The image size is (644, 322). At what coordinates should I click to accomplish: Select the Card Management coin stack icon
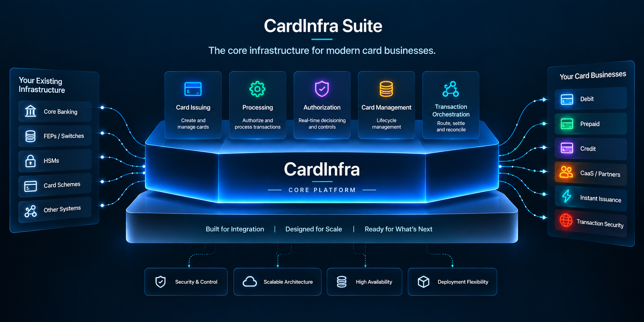[x=386, y=89]
